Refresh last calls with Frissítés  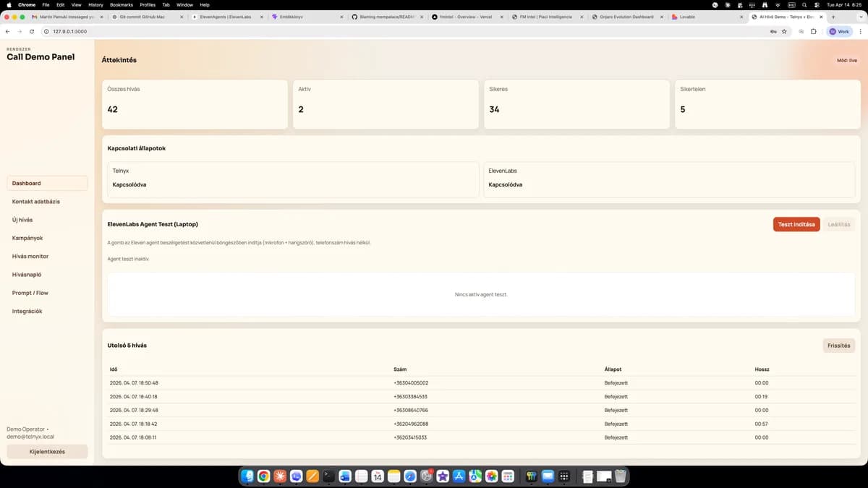(839, 346)
